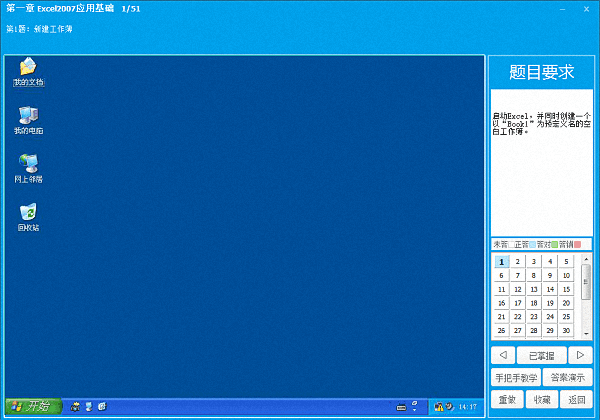
Task: Click the show desktop quick launch icon
Action: point(89,407)
